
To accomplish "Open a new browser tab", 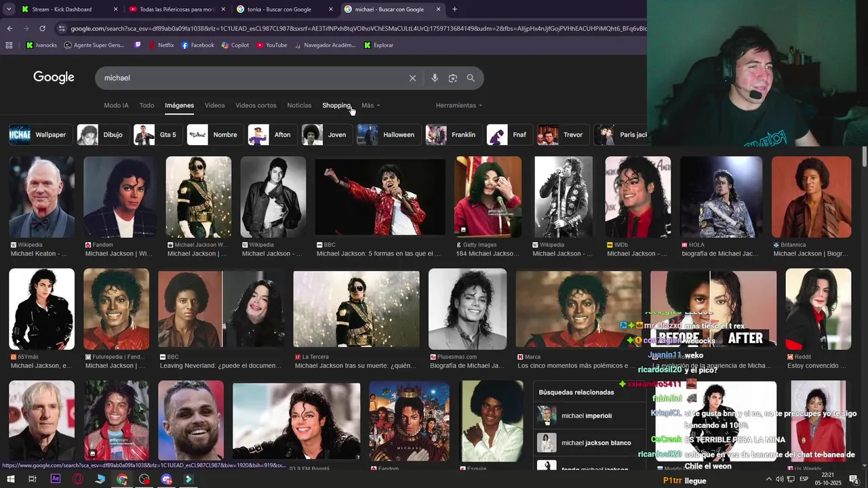I will click(454, 9).
